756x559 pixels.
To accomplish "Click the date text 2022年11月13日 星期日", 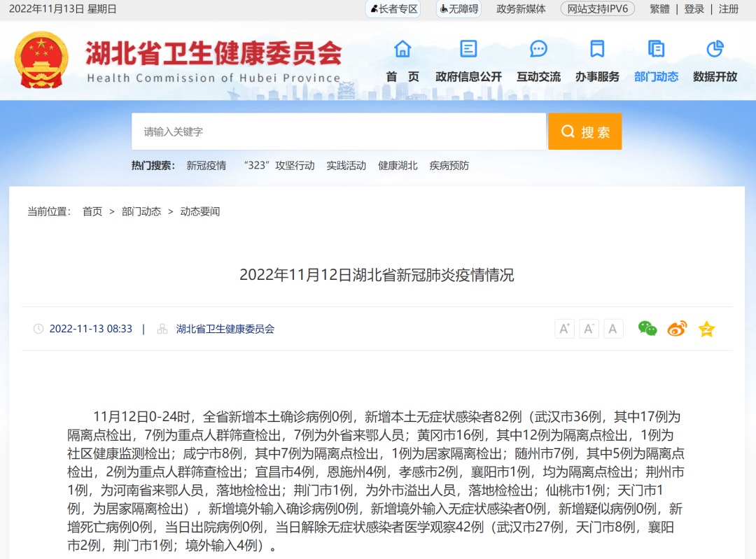I will [x=63, y=8].
